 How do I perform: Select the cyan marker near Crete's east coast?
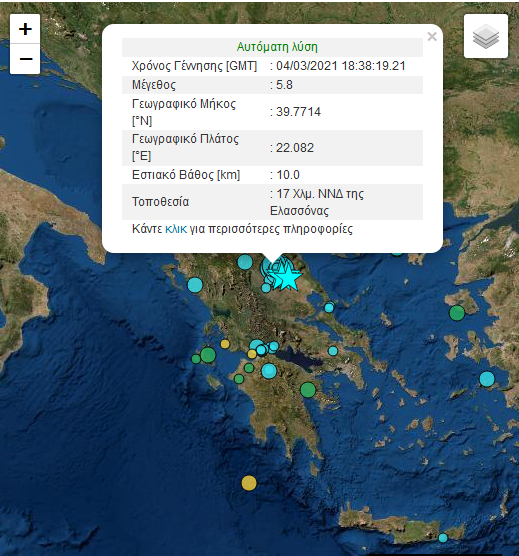click(x=443, y=538)
